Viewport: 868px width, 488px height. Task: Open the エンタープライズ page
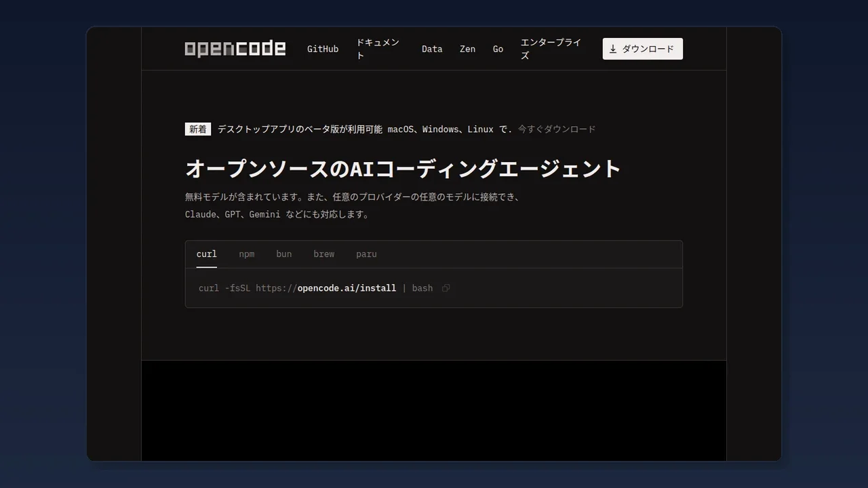(x=551, y=49)
